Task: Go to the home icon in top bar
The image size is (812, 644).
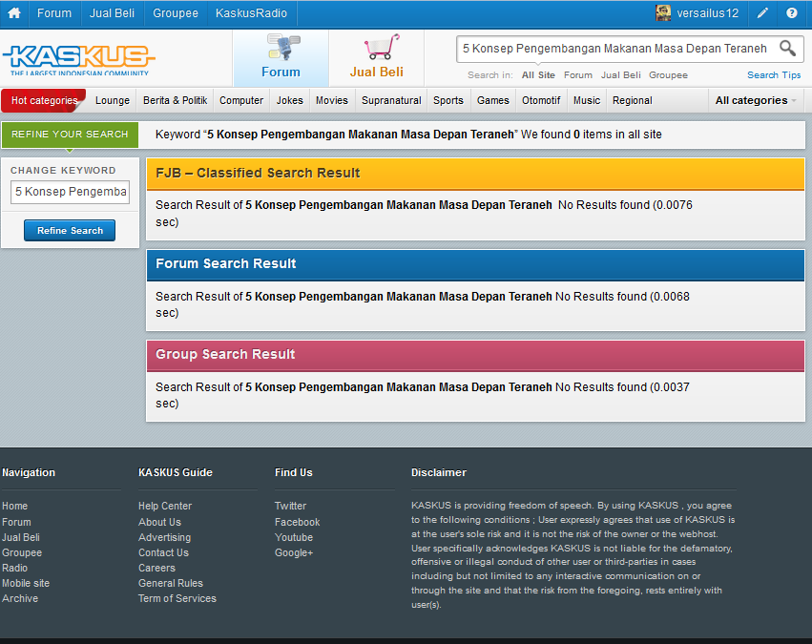Action: pyautogui.click(x=14, y=13)
